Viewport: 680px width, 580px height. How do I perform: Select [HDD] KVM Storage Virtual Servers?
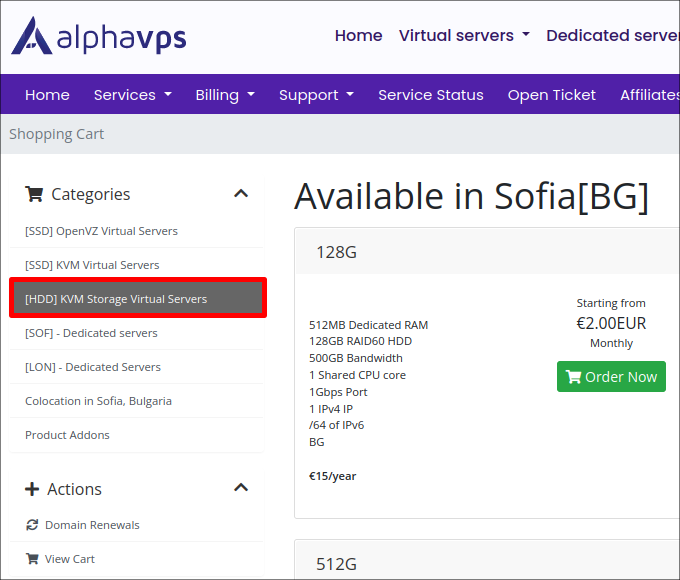coord(138,298)
